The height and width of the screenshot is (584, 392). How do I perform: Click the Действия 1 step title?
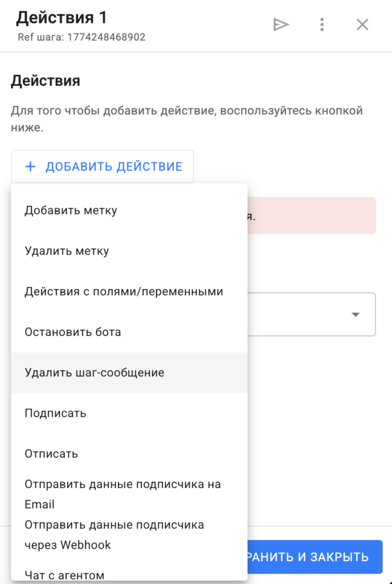tap(61, 18)
